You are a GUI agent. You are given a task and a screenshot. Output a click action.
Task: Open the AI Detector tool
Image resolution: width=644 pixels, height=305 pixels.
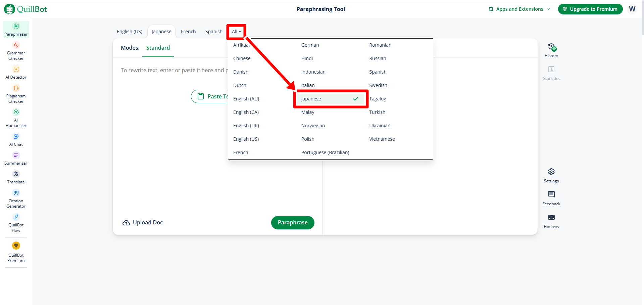tap(16, 73)
